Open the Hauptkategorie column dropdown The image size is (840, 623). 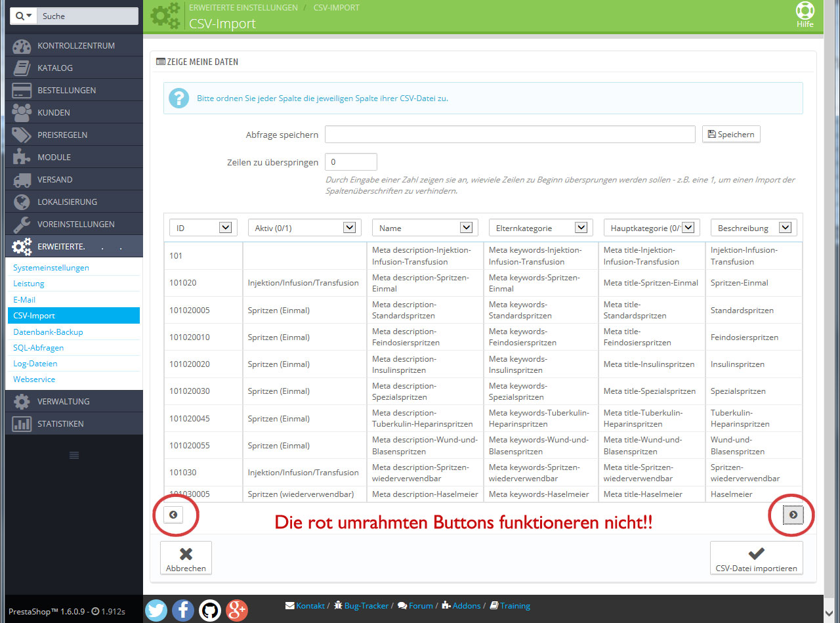click(x=652, y=228)
